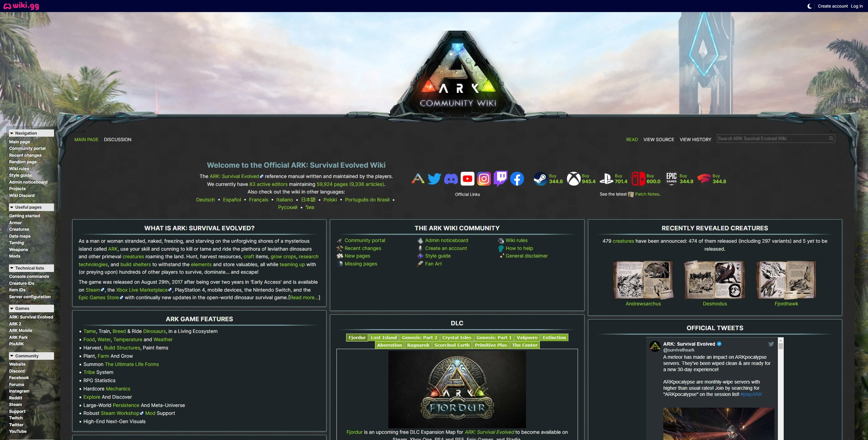Screen dimensions: 868x440
Task: Open the official Twitter icon link
Action: (x=434, y=179)
